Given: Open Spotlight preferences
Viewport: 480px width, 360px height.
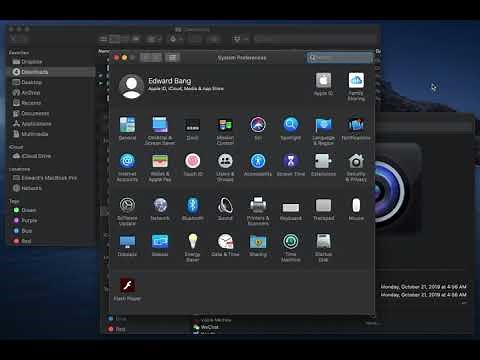Looking at the screenshot, I should coord(290,128).
